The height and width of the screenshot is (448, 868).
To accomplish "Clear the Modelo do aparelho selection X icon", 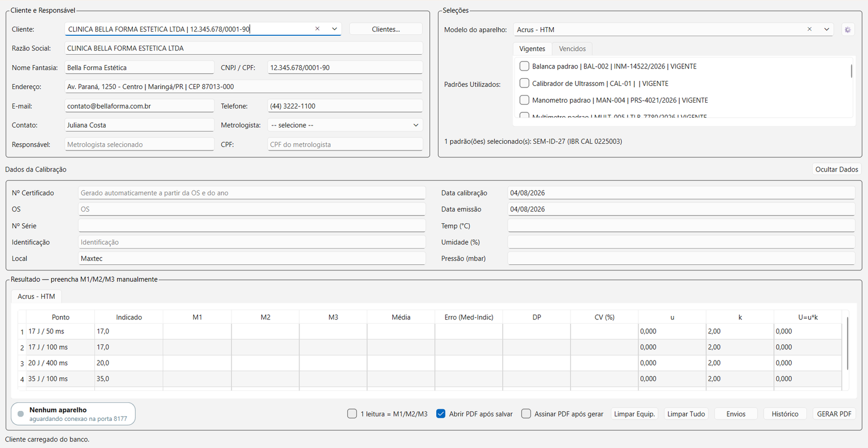I will [809, 29].
